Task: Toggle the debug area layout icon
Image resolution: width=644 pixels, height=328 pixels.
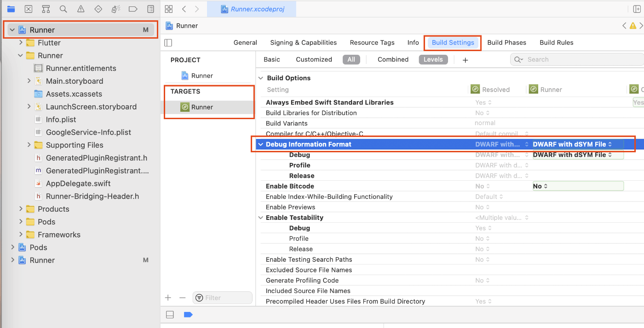Action: coord(170,314)
